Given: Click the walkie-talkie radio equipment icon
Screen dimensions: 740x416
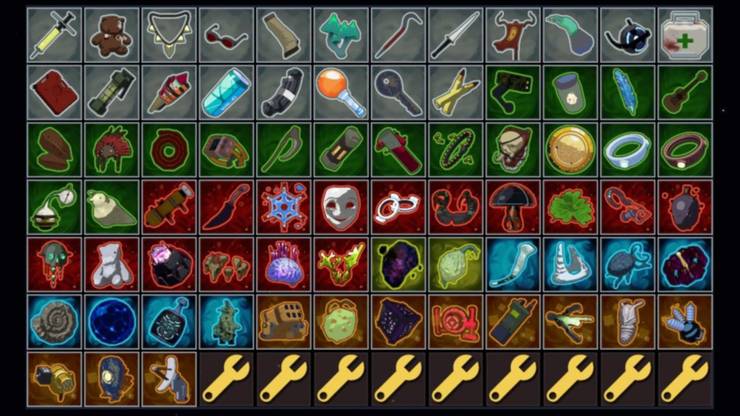Looking at the screenshot, I should tap(513, 322).
